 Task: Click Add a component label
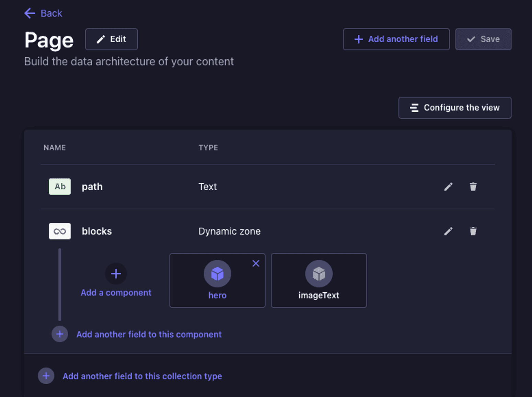point(116,293)
